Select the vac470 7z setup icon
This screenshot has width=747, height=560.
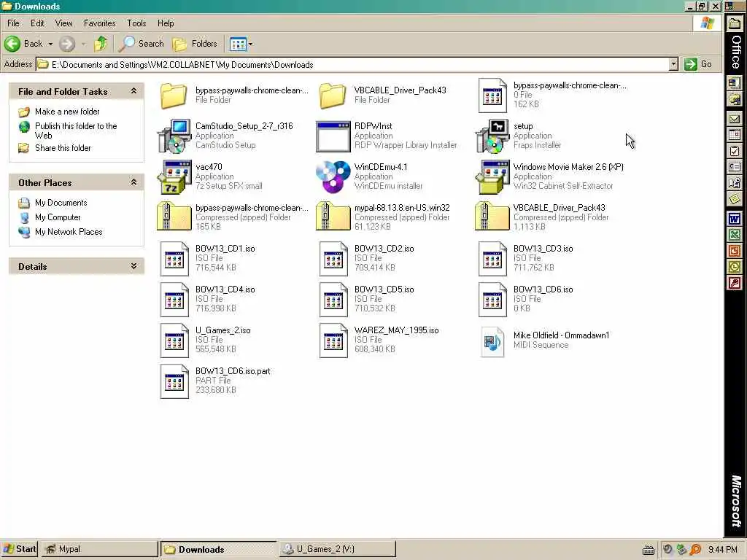pos(174,177)
